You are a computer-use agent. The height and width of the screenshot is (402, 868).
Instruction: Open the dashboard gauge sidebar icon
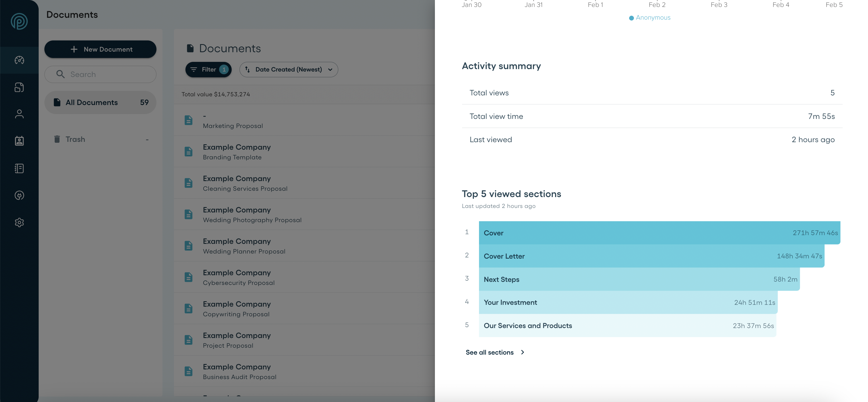[x=19, y=60]
